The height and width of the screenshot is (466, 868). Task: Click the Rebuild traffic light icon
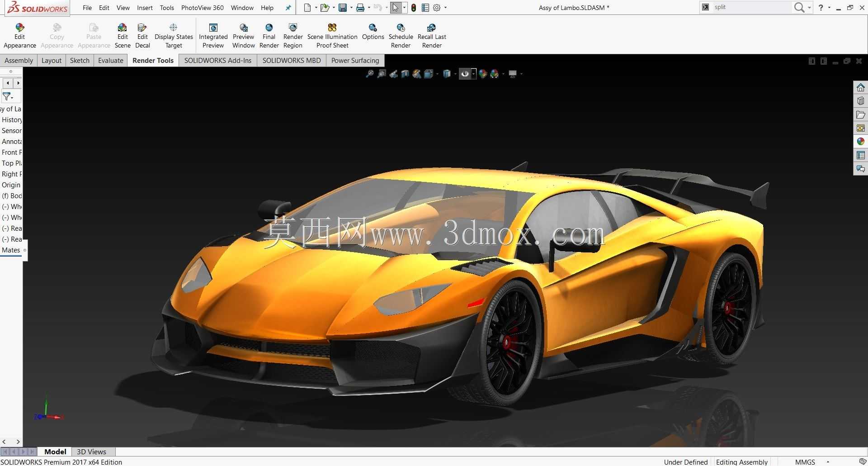click(414, 8)
